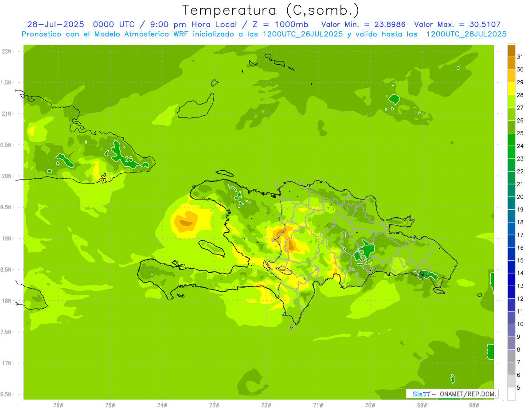
Task: Click the '25' contour label over Cuba
Action: click(x=129, y=159)
